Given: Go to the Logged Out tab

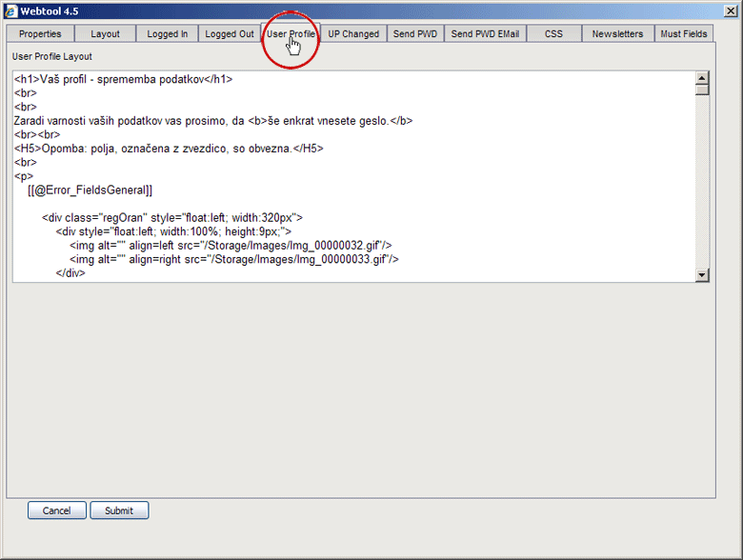Looking at the screenshot, I should 230,33.
